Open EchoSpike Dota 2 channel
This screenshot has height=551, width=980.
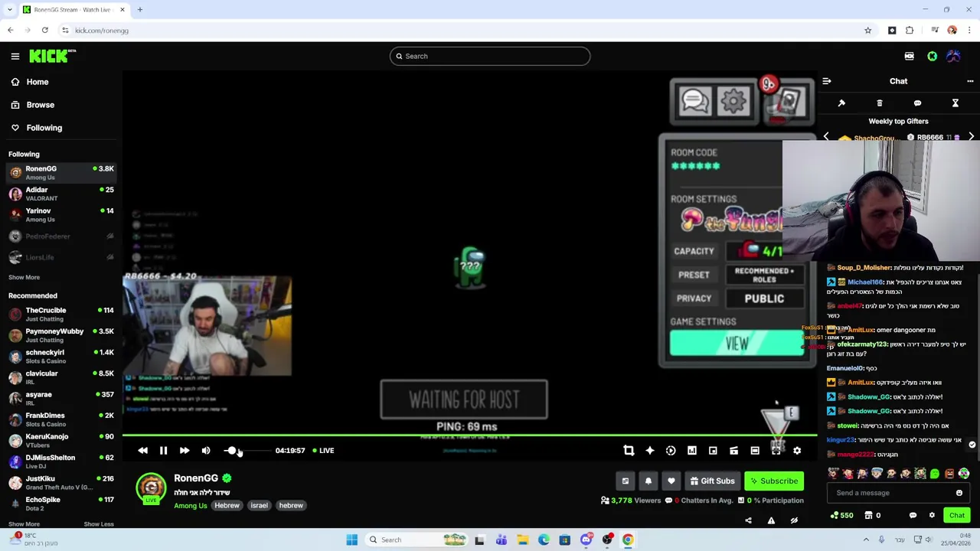61,504
